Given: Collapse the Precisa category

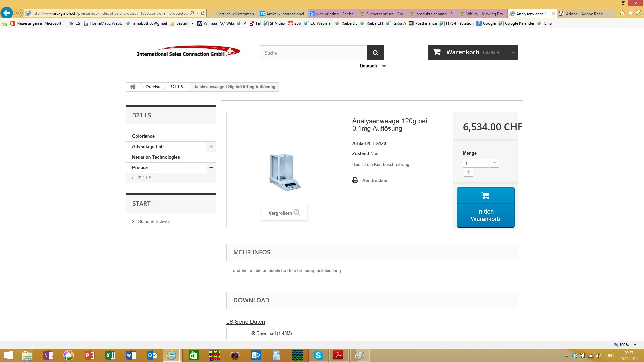Looking at the screenshot, I should pyautogui.click(x=211, y=167).
